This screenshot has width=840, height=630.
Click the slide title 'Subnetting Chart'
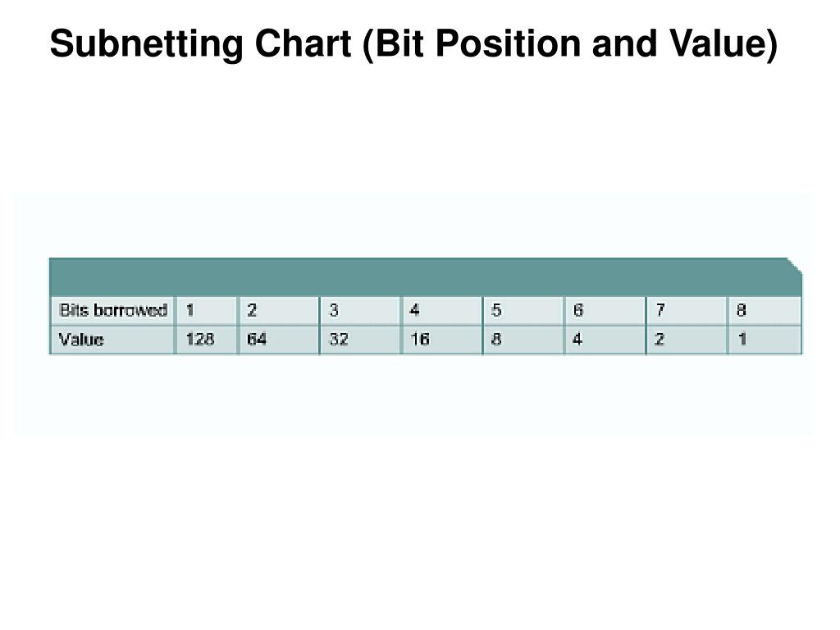pos(201,44)
